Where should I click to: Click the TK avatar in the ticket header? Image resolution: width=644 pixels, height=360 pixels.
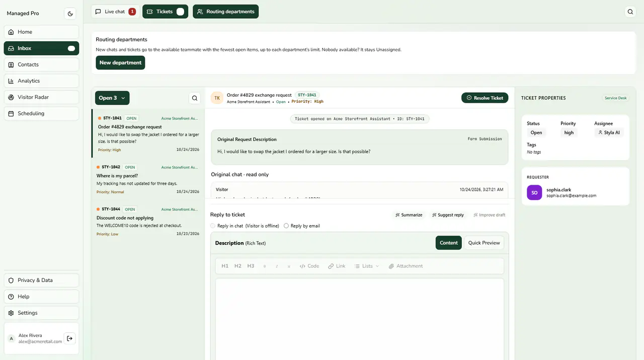[217, 98]
